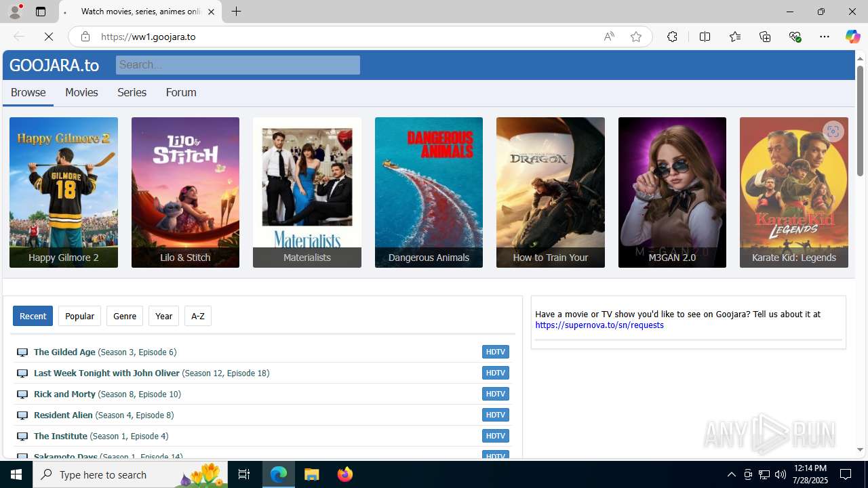Image resolution: width=868 pixels, height=488 pixels.
Task: Open Copilot sidebar icon
Action: [852, 37]
